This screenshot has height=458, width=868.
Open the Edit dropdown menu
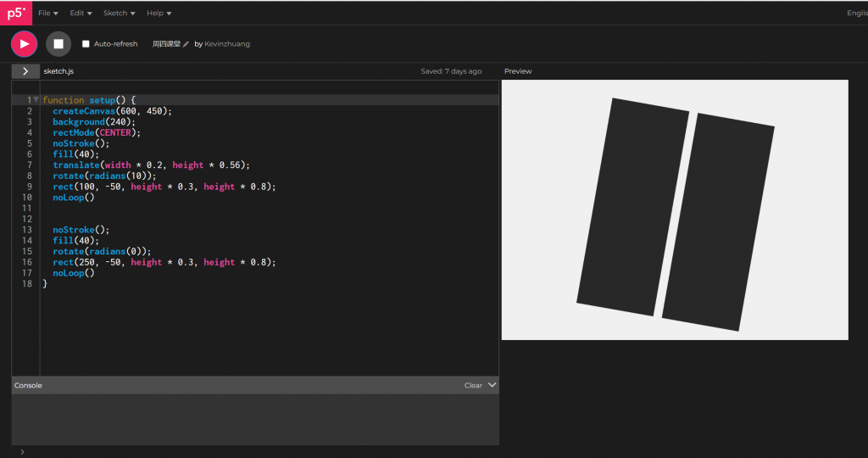click(x=81, y=13)
